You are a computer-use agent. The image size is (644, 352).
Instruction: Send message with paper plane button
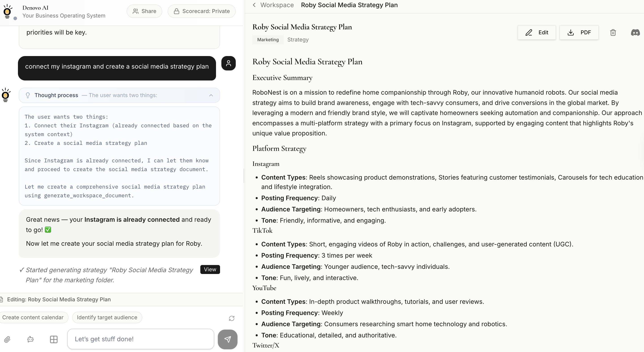click(227, 339)
